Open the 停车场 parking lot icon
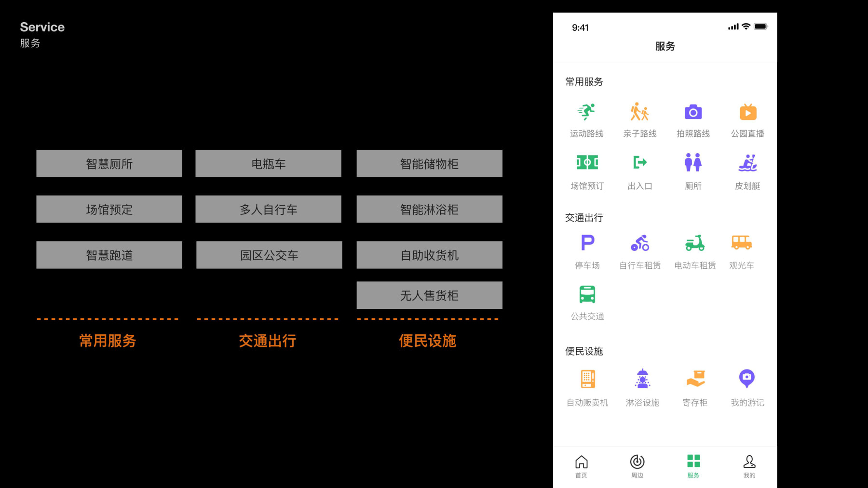The image size is (868, 488). pyautogui.click(x=586, y=243)
